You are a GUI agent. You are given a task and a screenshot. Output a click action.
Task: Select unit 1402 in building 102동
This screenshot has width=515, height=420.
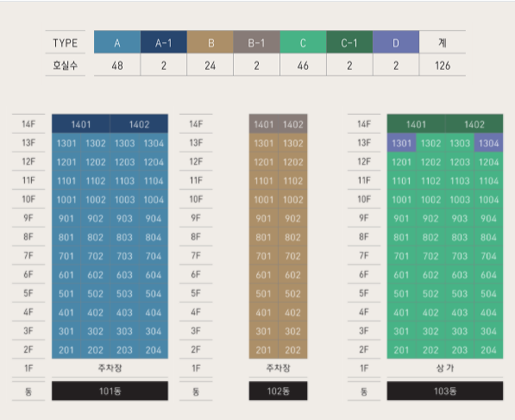pyautogui.click(x=293, y=124)
